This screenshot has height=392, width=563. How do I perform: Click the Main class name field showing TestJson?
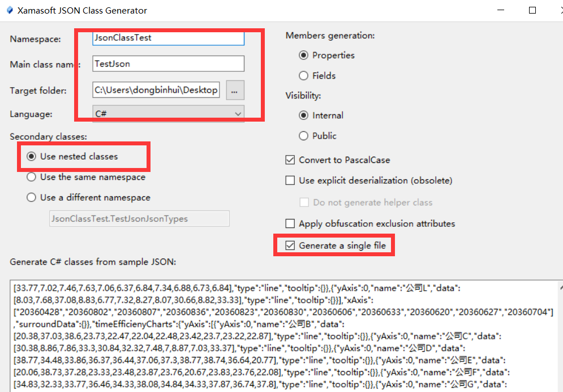pyautogui.click(x=168, y=63)
